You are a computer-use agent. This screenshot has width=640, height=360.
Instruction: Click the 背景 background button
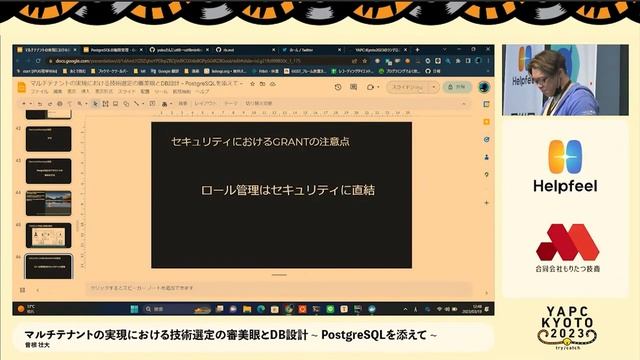183,104
